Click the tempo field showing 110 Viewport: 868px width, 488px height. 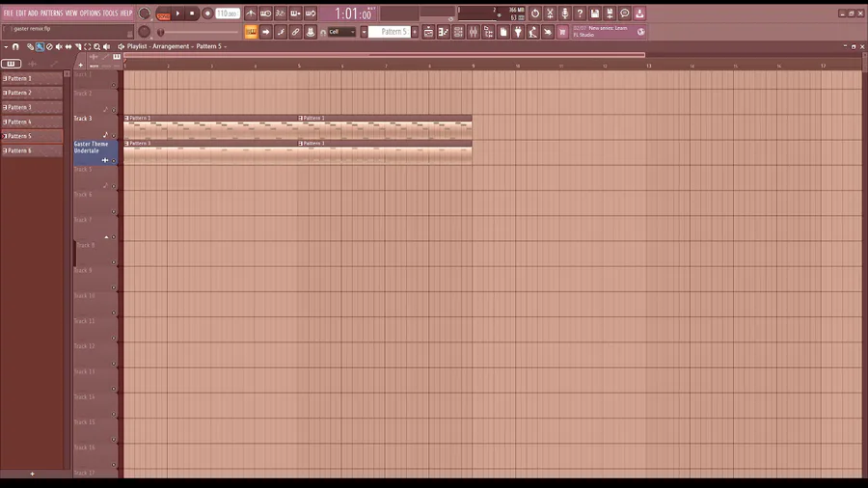(228, 14)
